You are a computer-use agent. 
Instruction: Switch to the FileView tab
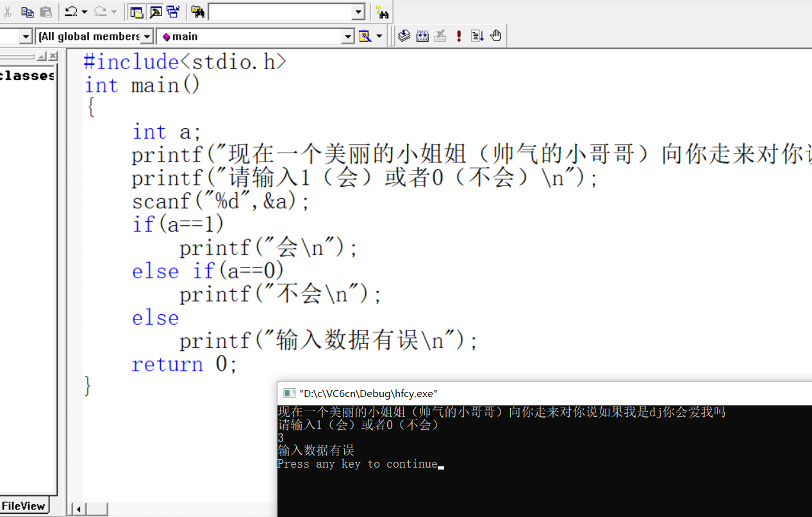[x=24, y=506]
